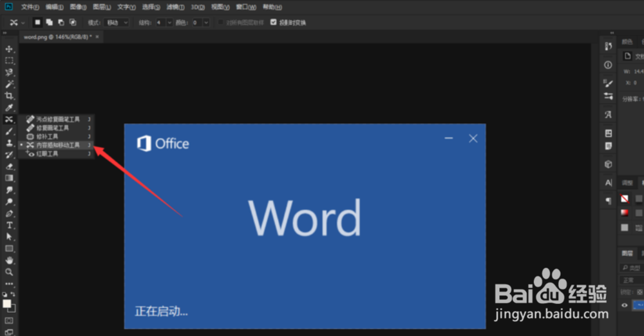Select the Zoom magnifier tool
Image resolution: width=644 pixels, height=336 pixels.
(x=9, y=272)
